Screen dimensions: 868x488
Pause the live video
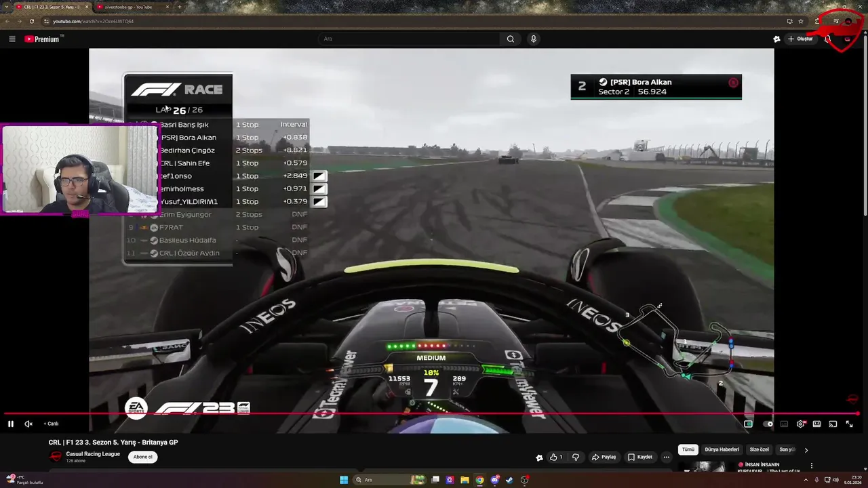pos(11,424)
